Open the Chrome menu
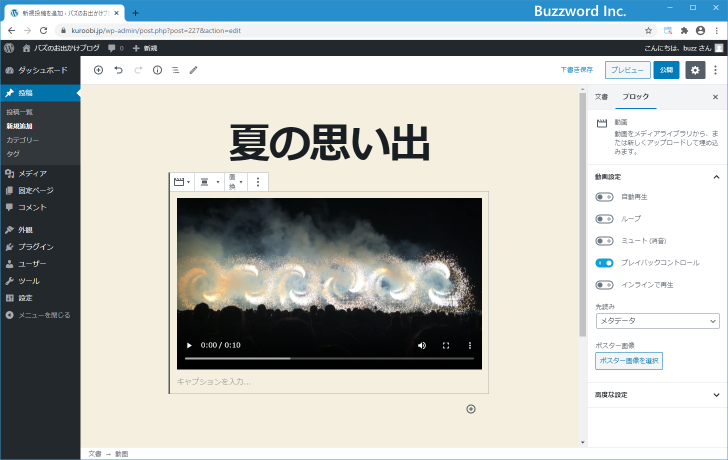Screen dimensions: 728x460 [717, 31]
